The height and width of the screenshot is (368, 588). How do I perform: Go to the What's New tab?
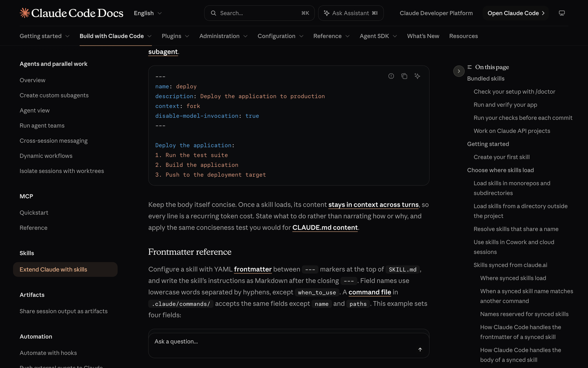click(x=423, y=36)
